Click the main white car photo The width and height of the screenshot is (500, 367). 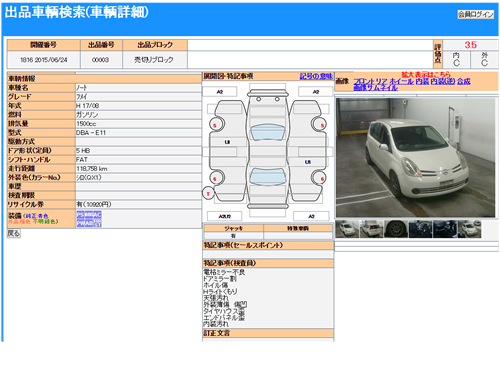(x=415, y=158)
